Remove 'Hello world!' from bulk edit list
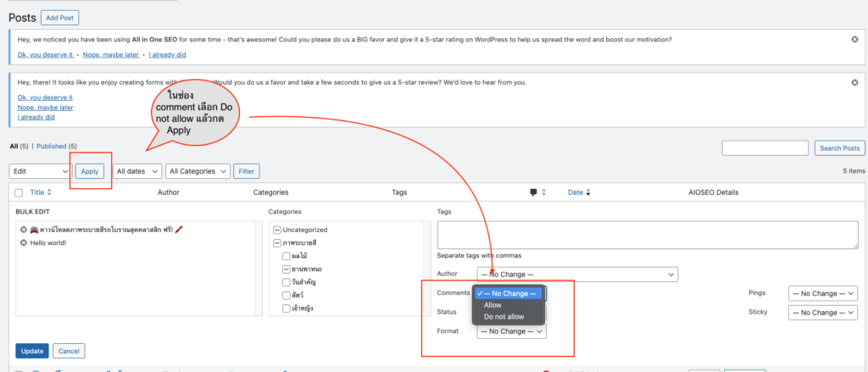Viewport: 868px width, 372px height. coord(24,243)
